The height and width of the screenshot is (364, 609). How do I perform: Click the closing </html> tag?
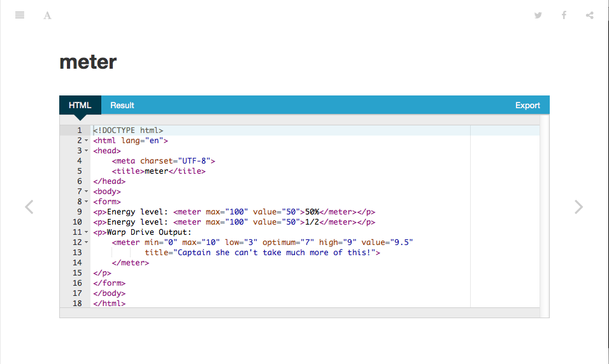110,304
